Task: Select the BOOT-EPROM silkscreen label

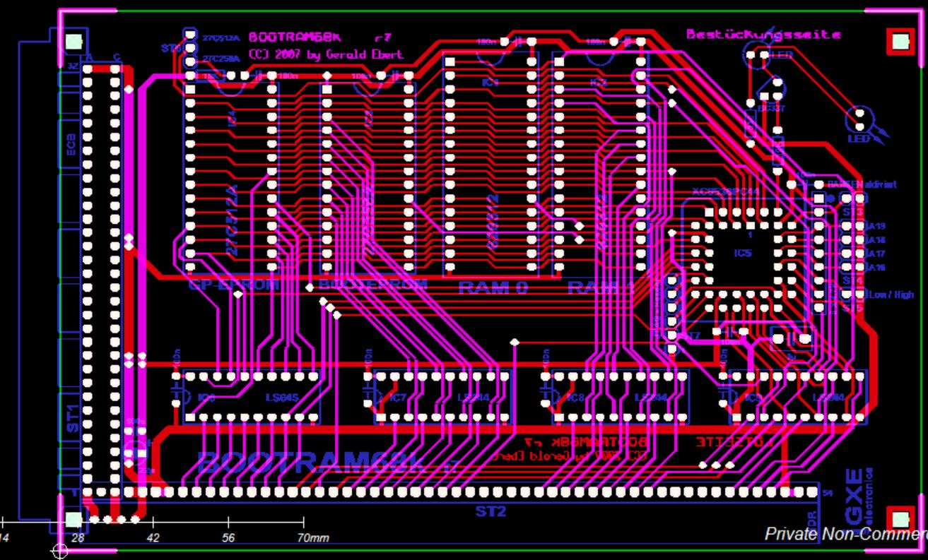Action: tap(373, 285)
